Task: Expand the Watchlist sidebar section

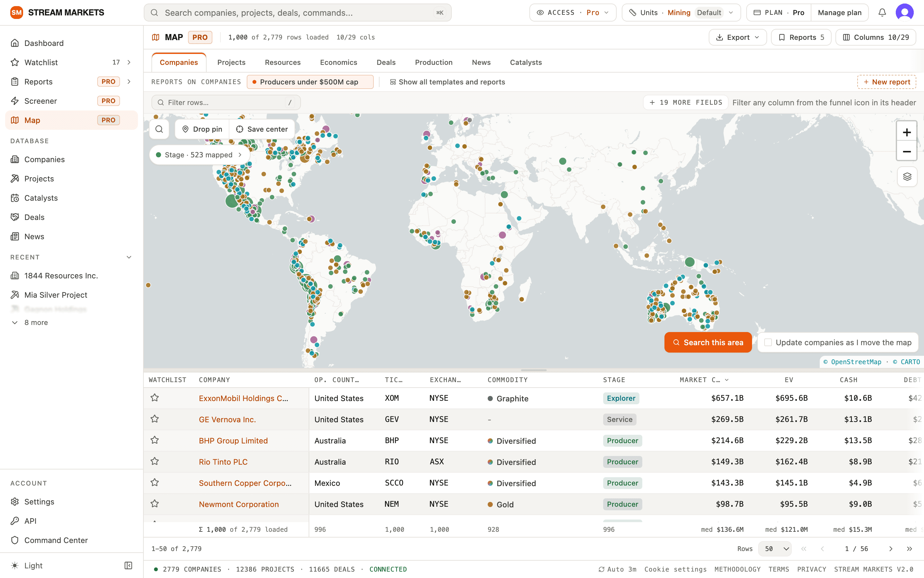Action: [x=129, y=62]
